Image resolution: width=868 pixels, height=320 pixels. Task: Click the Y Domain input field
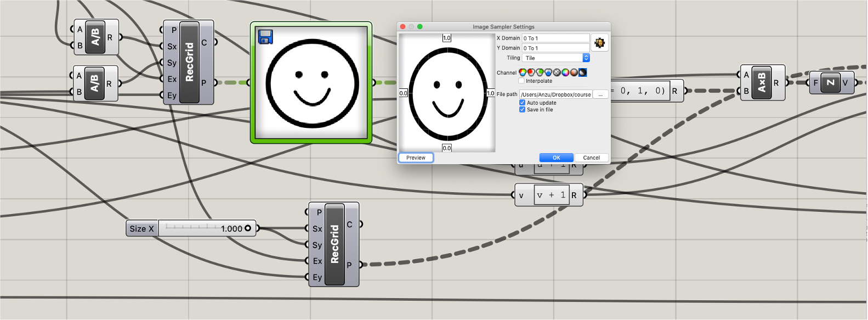pos(555,48)
